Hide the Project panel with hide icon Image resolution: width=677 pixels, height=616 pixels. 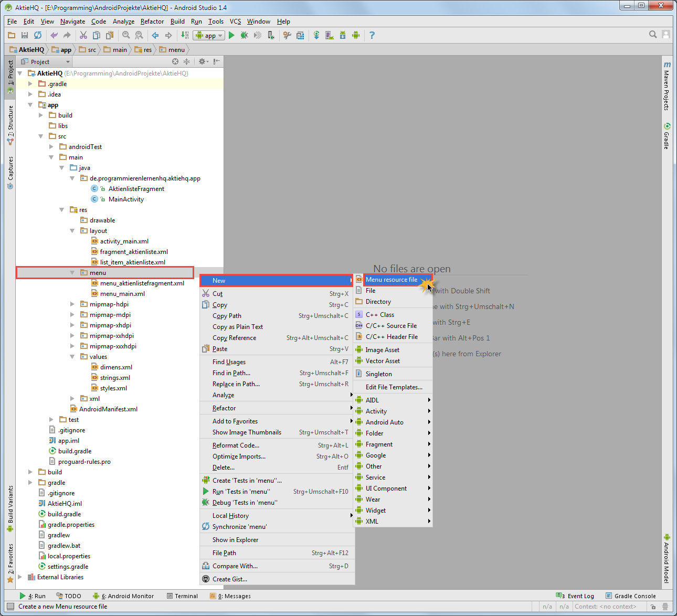tap(217, 61)
